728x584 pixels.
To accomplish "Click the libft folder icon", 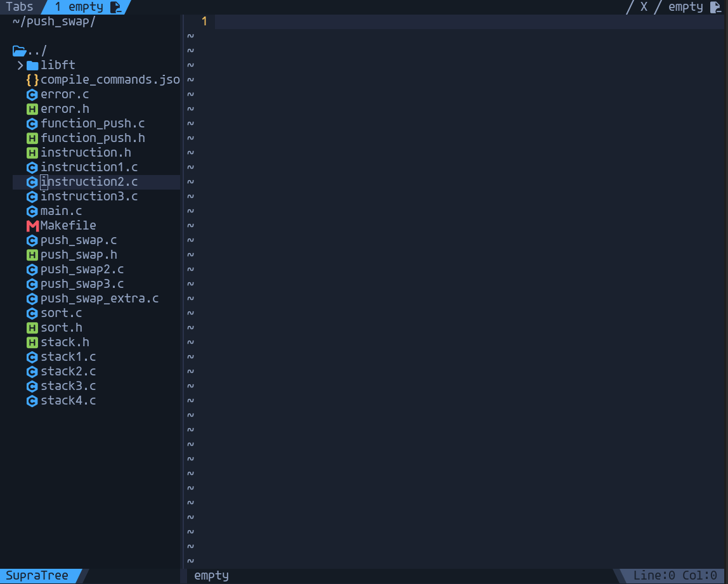I will 32,65.
